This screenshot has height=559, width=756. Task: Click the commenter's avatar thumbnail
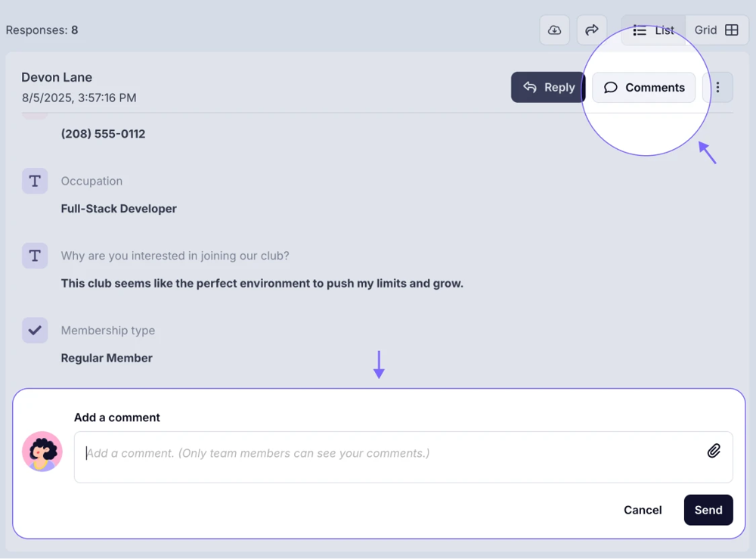42,451
